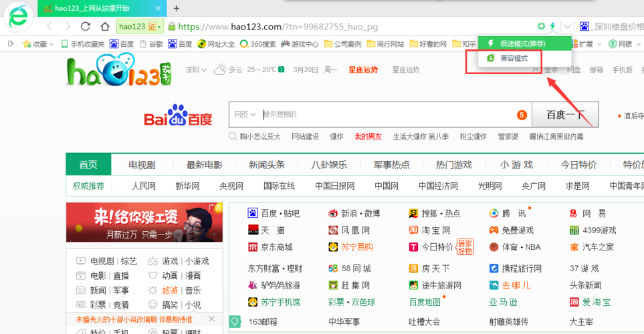Open 央视网 link
Viewport: 644px width, 334px height.
tap(231, 186)
